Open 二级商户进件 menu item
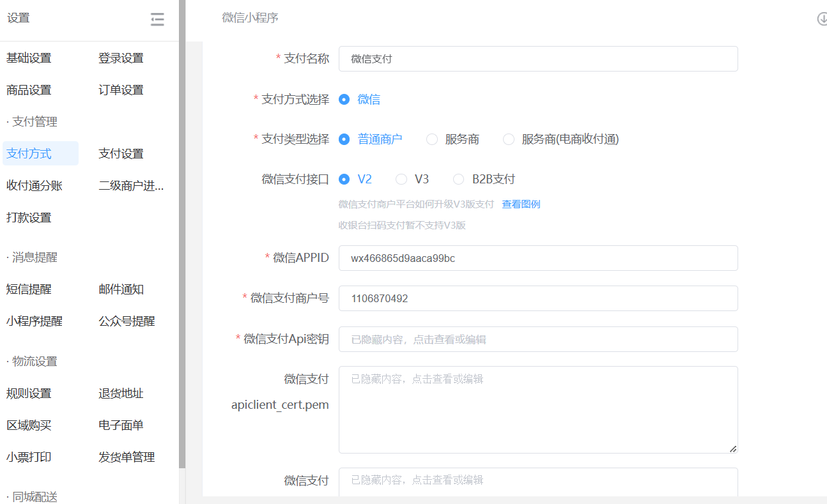The image size is (827, 504). (x=131, y=185)
